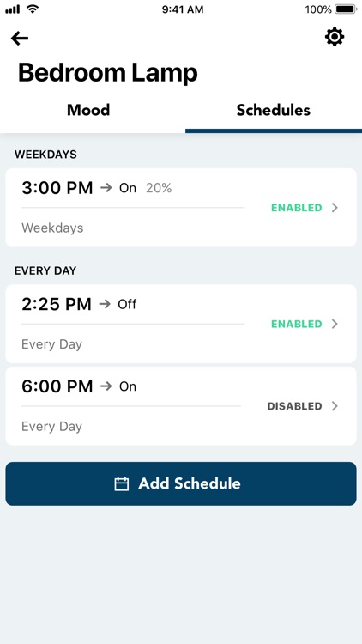Switch to the Mood tab
The height and width of the screenshot is (644, 362).
point(88,110)
